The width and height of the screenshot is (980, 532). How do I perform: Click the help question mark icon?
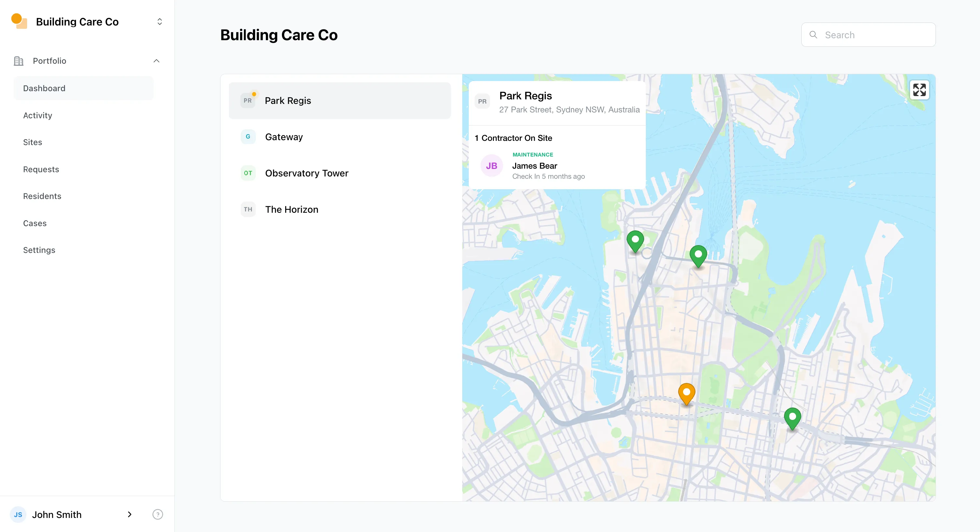point(157,514)
